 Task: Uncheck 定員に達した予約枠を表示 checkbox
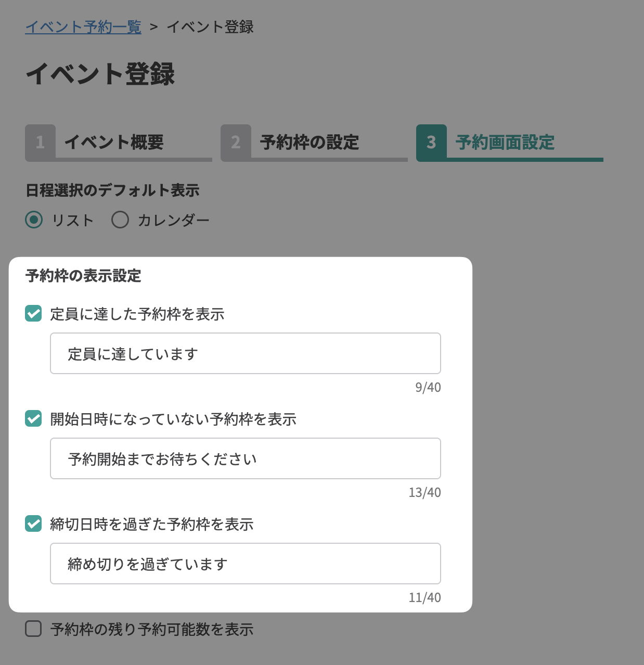pyautogui.click(x=33, y=314)
